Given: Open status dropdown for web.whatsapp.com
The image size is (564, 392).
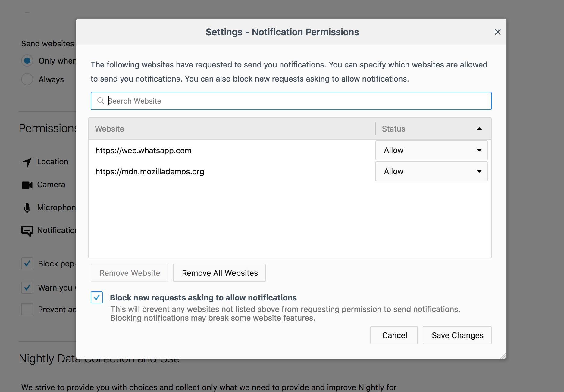Looking at the screenshot, I should click(431, 150).
